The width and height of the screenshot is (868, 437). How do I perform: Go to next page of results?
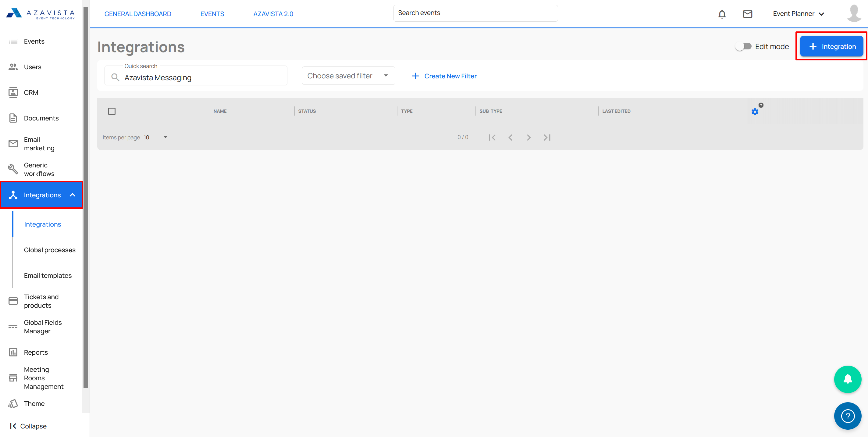(529, 138)
